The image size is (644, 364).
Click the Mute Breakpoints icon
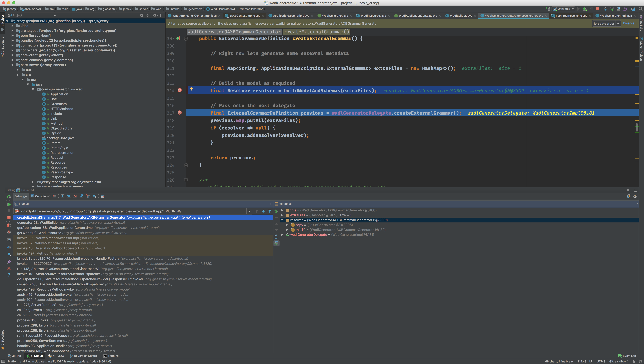coord(9,232)
